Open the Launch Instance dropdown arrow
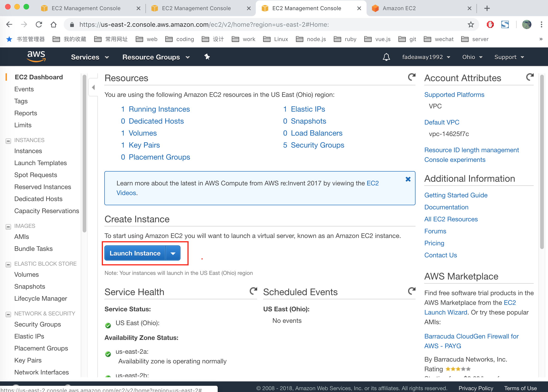The image size is (548, 392). tap(173, 253)
